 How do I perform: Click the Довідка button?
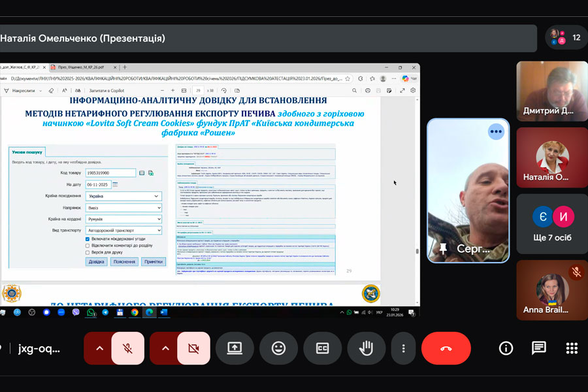[97, 262]
